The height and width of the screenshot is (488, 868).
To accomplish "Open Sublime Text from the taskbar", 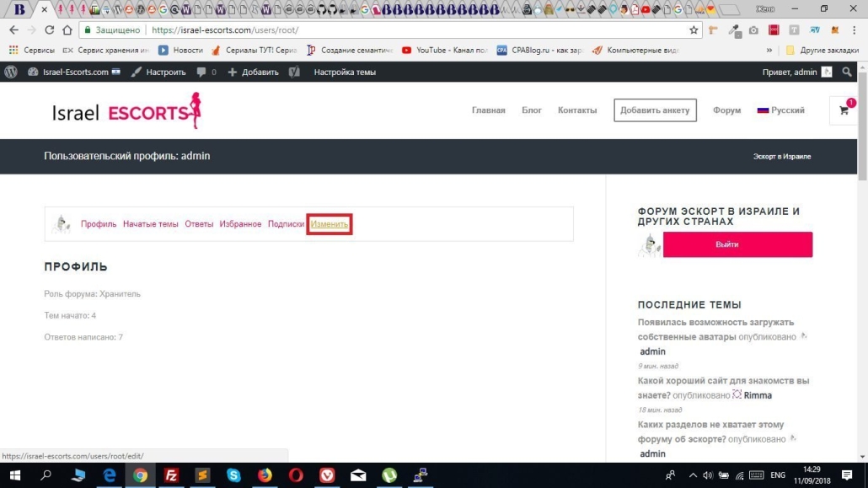I will (x=202, y=475).
